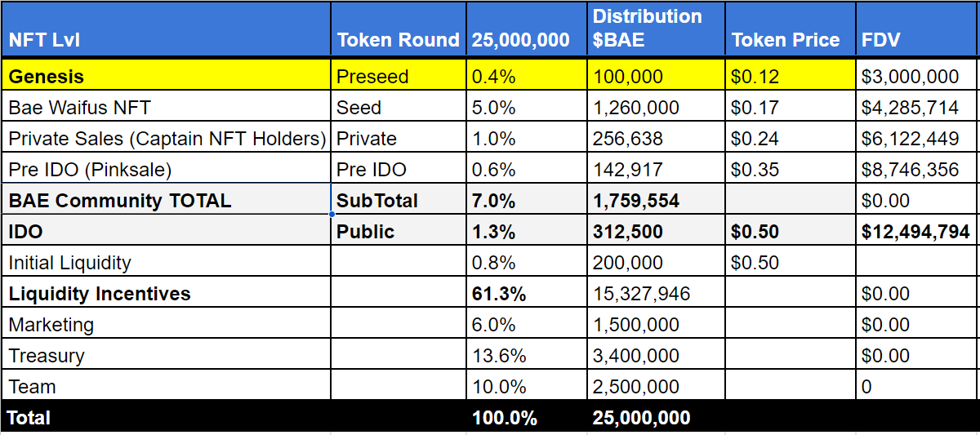Select the Team 10.0% cell
The width and height of the screenshot is (980, 435).
(x=527, y=386)
